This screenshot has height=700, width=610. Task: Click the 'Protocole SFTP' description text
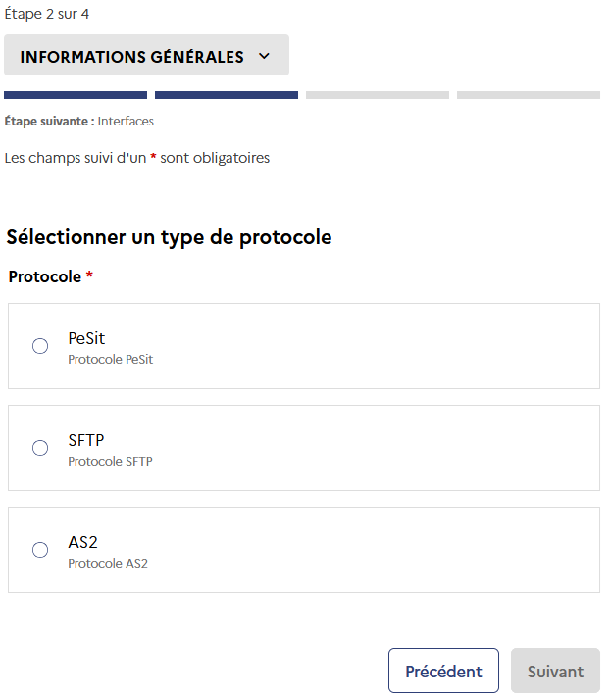(110, 462)
